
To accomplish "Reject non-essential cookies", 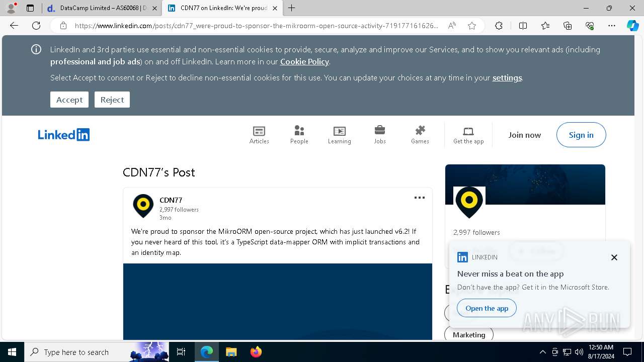I will tap(112, 100).
